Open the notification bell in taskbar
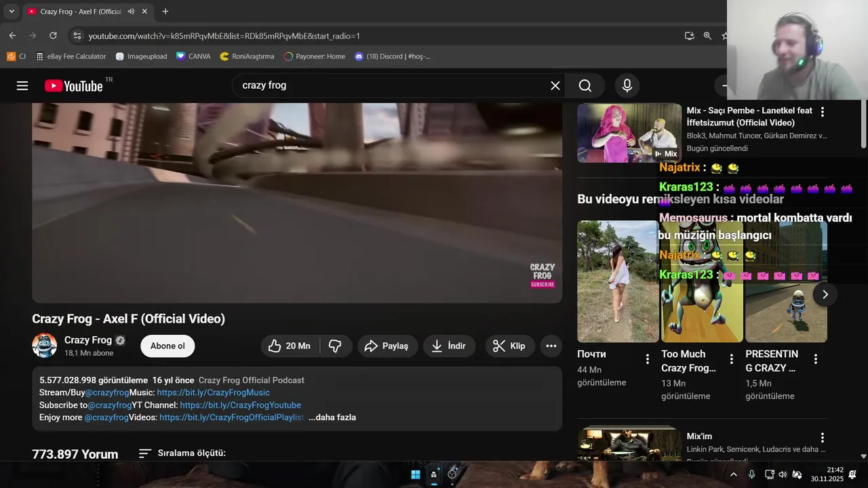 point(852,474)
